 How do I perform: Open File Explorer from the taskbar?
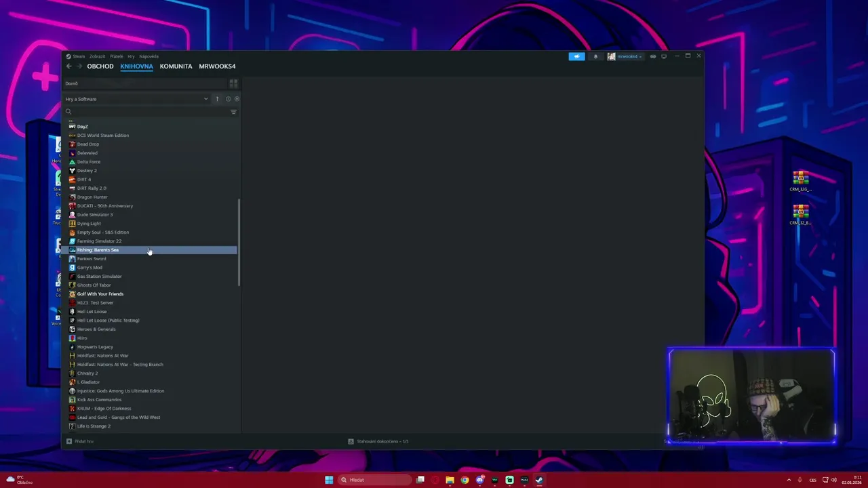point(450,480)
